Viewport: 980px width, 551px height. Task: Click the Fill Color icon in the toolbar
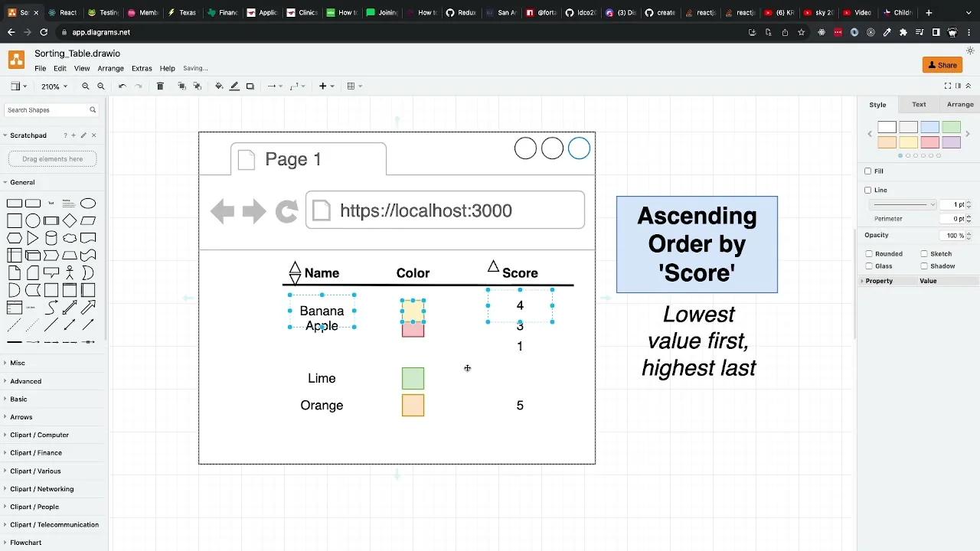pyautogui.click(x=219, y=86)
